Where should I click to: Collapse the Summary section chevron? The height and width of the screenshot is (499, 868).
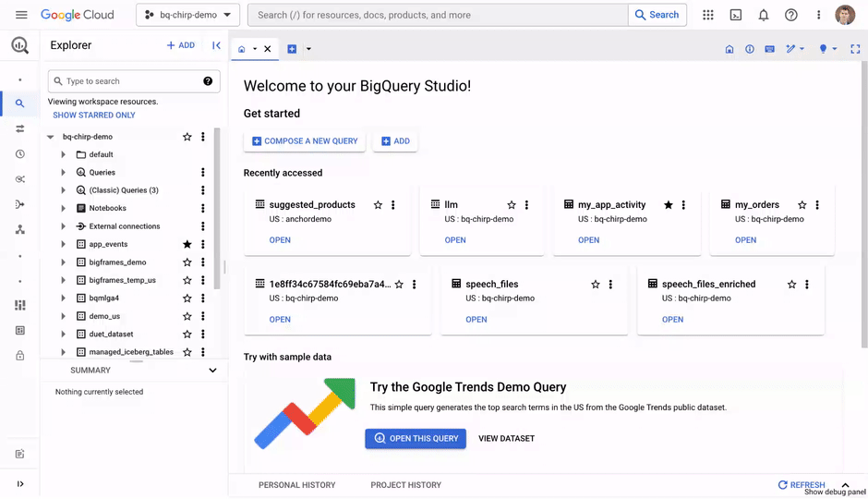pyautogui.click(x=212, y=371)
